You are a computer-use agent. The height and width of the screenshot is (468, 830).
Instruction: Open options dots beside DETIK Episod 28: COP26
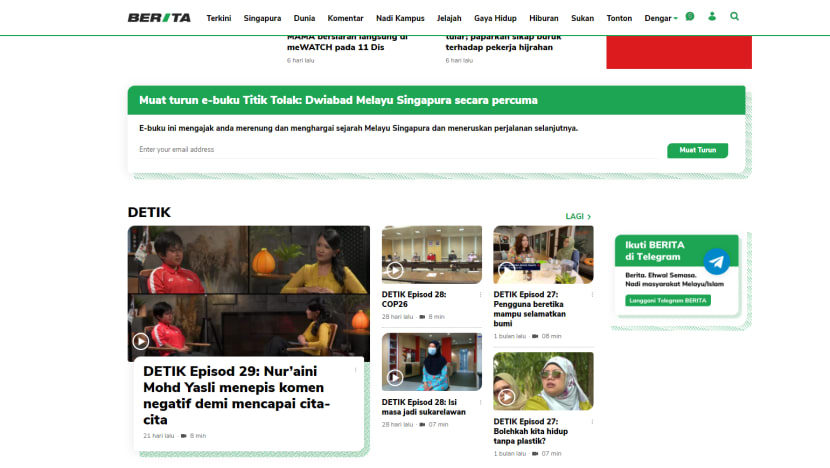coord(480,294)
